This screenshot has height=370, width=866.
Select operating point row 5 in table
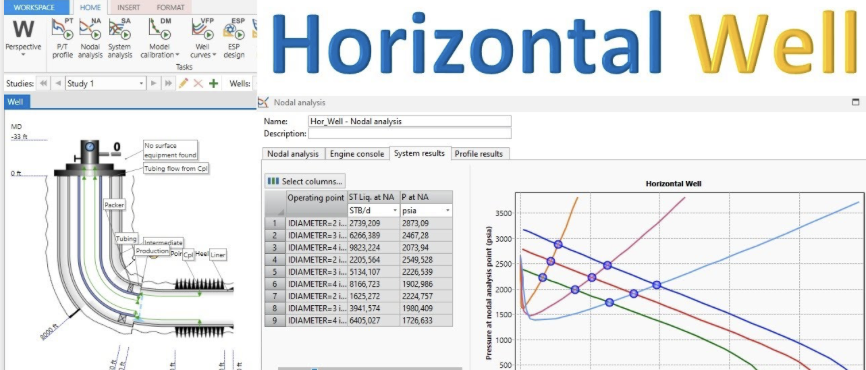[x=358, y=272]
